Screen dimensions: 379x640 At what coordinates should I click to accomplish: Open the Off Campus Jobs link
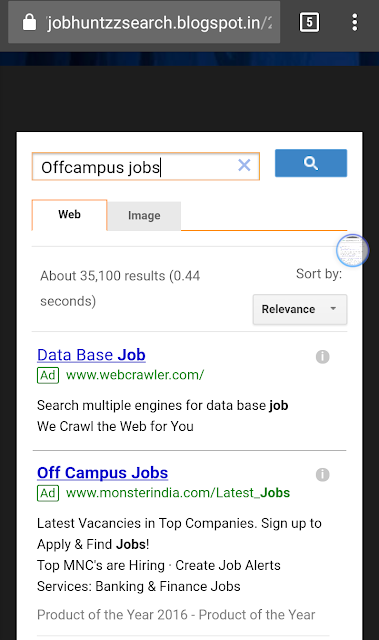[x=102, y=473]
